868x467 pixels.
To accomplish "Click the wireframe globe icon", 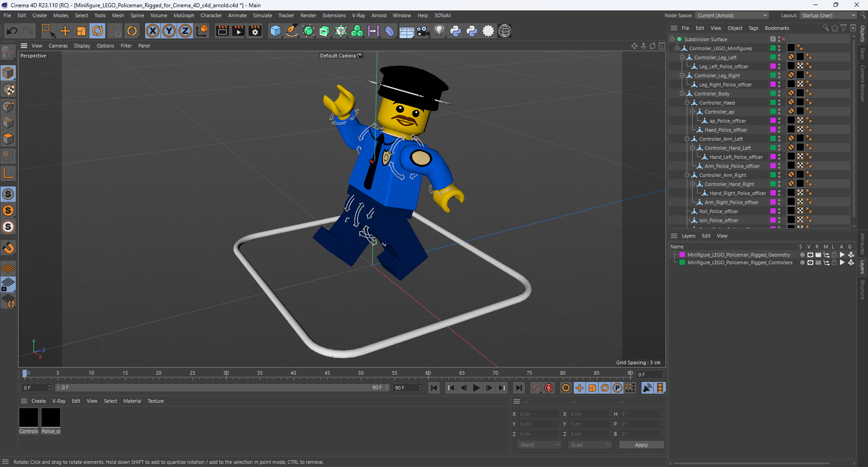I will click(505, 31).
